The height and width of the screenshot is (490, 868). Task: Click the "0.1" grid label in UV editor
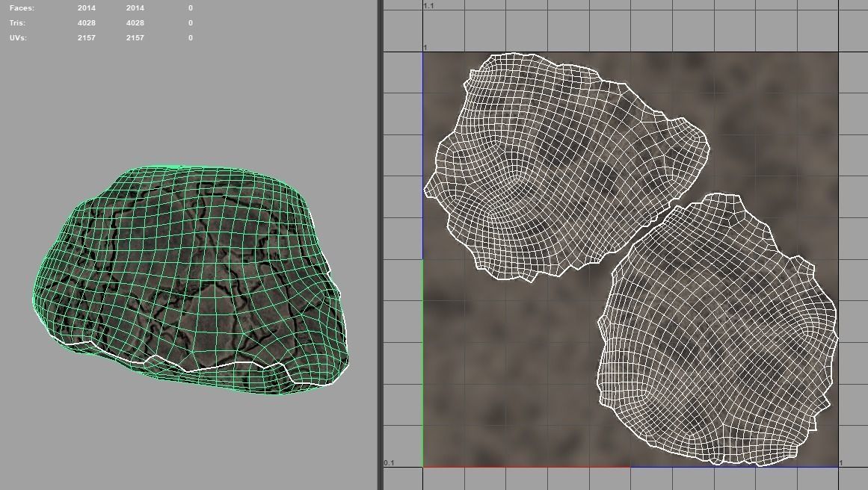[x=390, y=463]
